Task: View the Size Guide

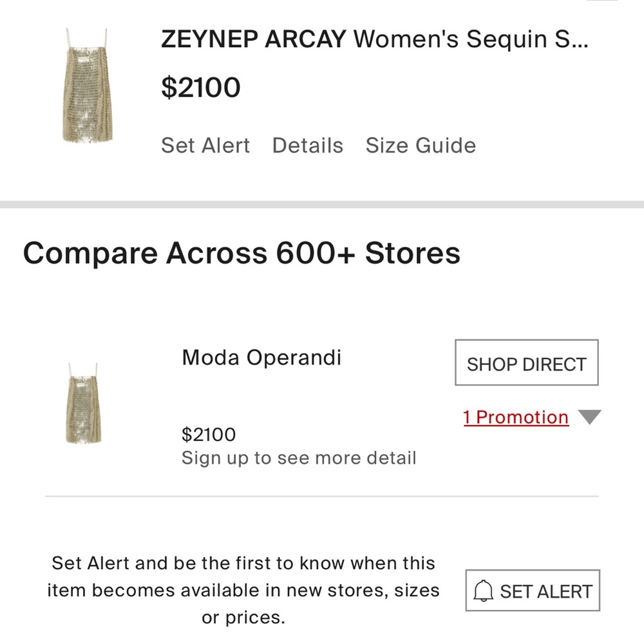Action: 421,146
